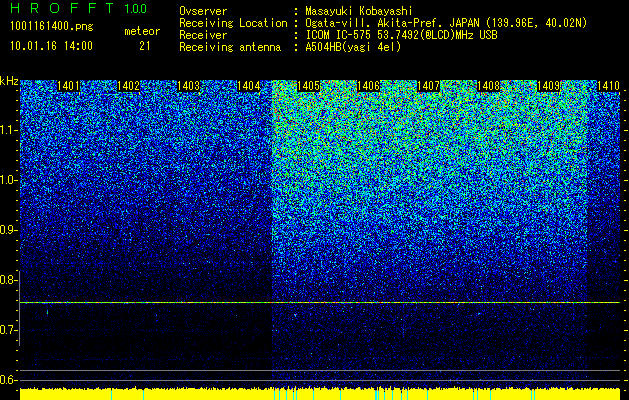Click the 1401 time marker
The width and height of the screenshot is (629, 400).
coord(68,86)
